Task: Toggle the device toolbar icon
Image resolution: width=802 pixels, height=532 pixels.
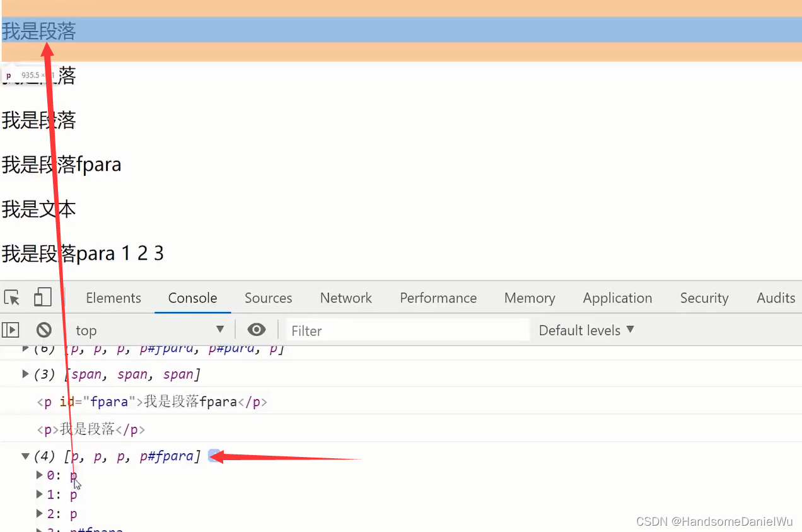Action: click(x=42, y=298)
